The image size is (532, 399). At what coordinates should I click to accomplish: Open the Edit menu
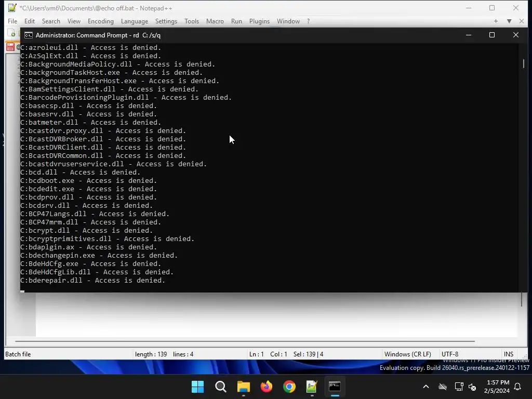tap(30, 21)
